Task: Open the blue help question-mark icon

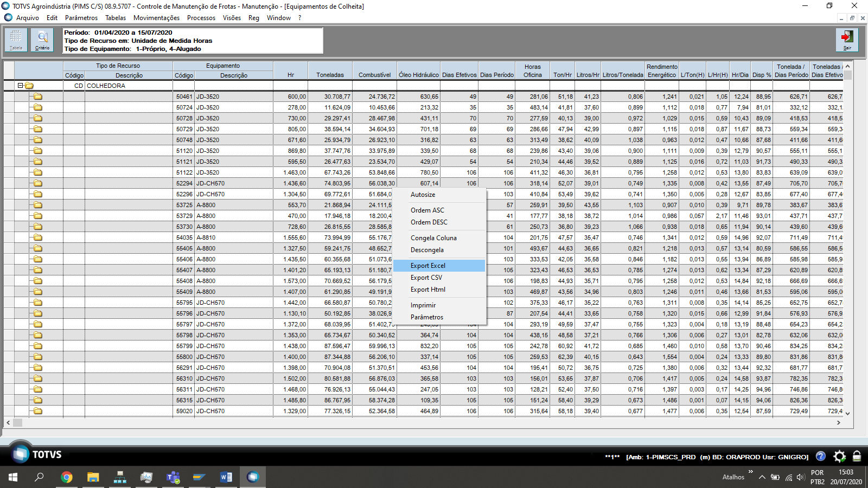Action: 821,456
